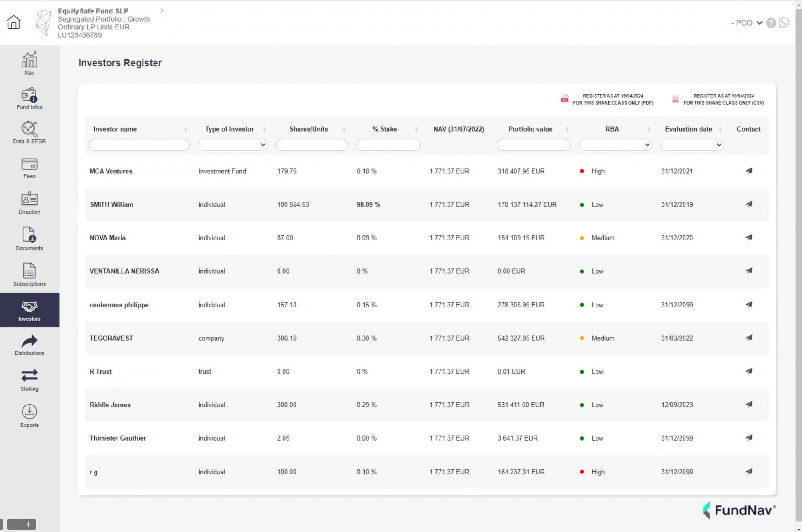Viewport: 802px width, 532px height.
Task: Open the Riddle James investor row
Action: click(x=427, y=405)
